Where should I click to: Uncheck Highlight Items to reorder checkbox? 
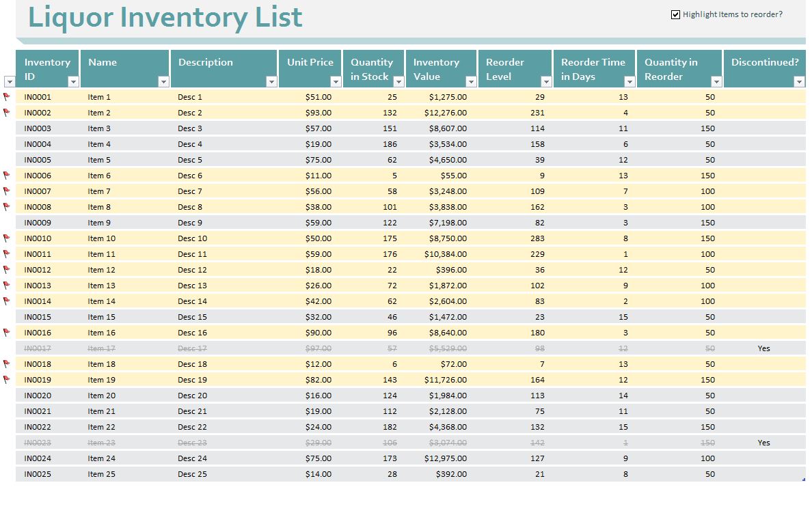(675, 14)
